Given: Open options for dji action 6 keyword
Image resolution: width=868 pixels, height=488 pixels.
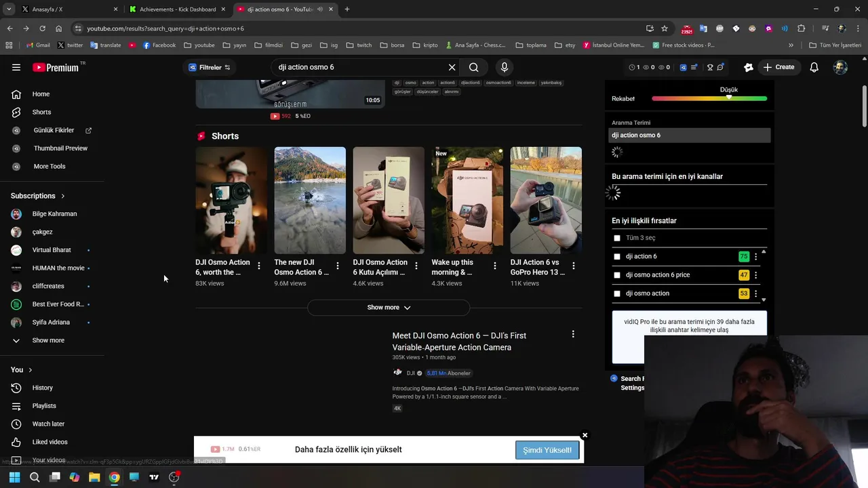Looking at the screenshot, I should (755, 257).
